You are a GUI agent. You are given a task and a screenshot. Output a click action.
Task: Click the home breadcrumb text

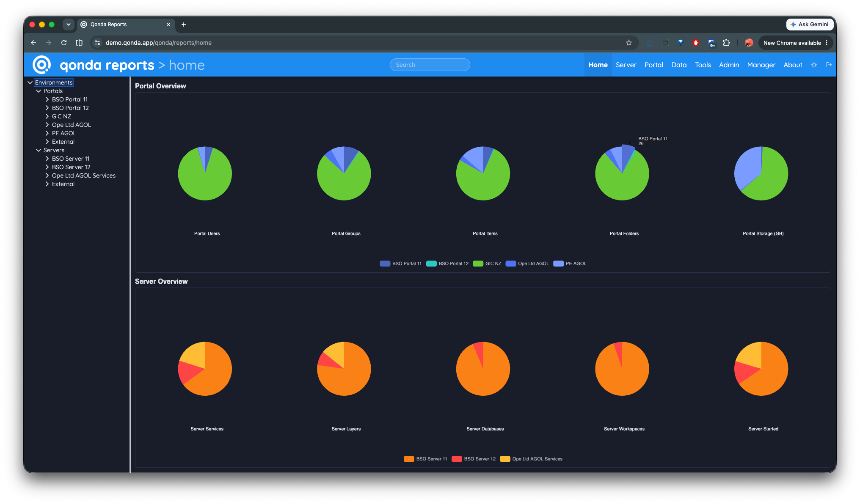click(187, 65)
